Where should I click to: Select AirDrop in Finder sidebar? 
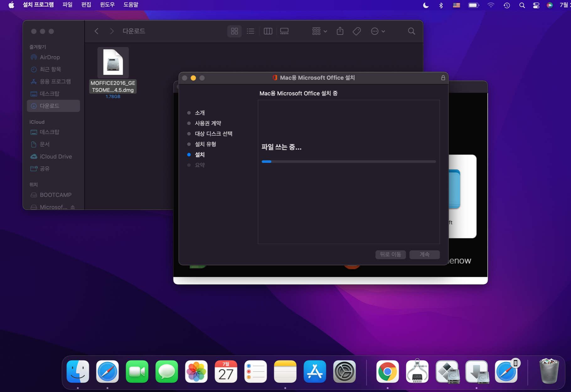53,57
